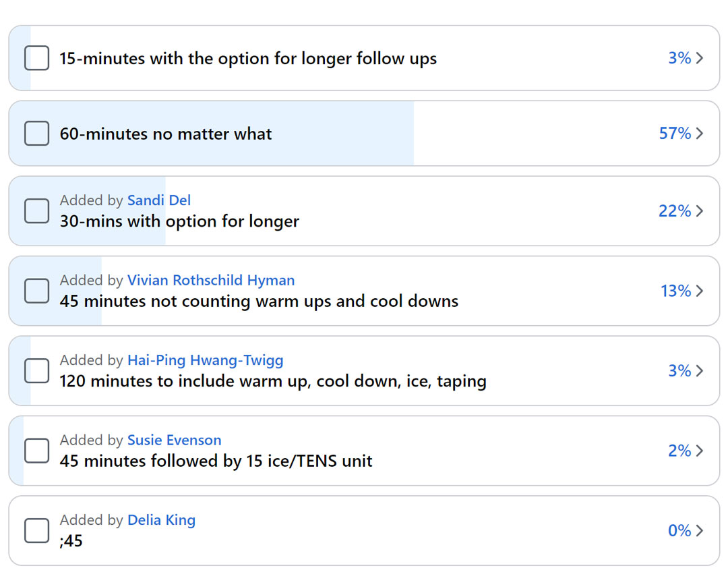Visit Vivian Rothschild Hyman's profile

coord(211,280)
